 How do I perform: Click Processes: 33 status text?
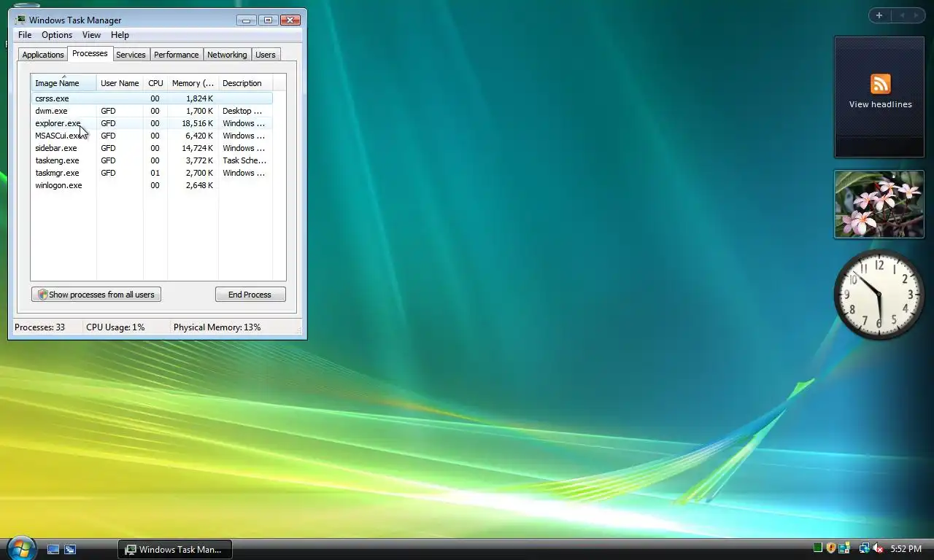[39, 327]
